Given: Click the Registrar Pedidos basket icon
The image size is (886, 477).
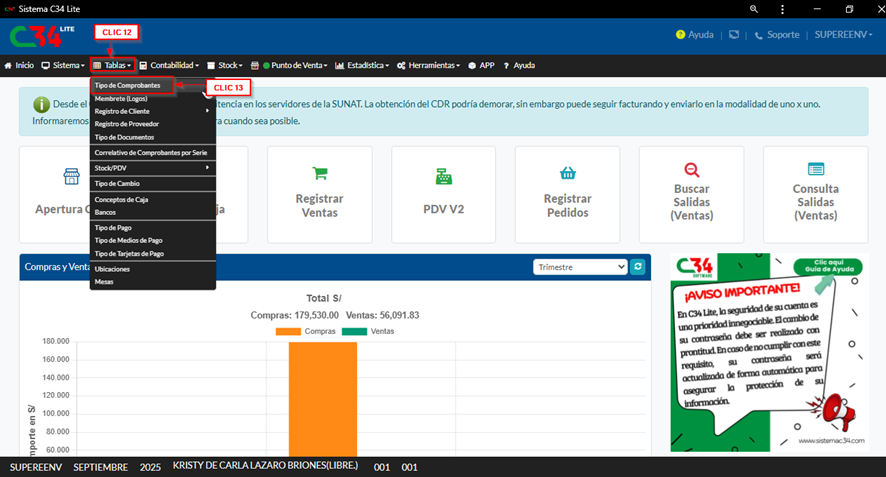Looking at the screenshot, I should [x=567, y=173].
